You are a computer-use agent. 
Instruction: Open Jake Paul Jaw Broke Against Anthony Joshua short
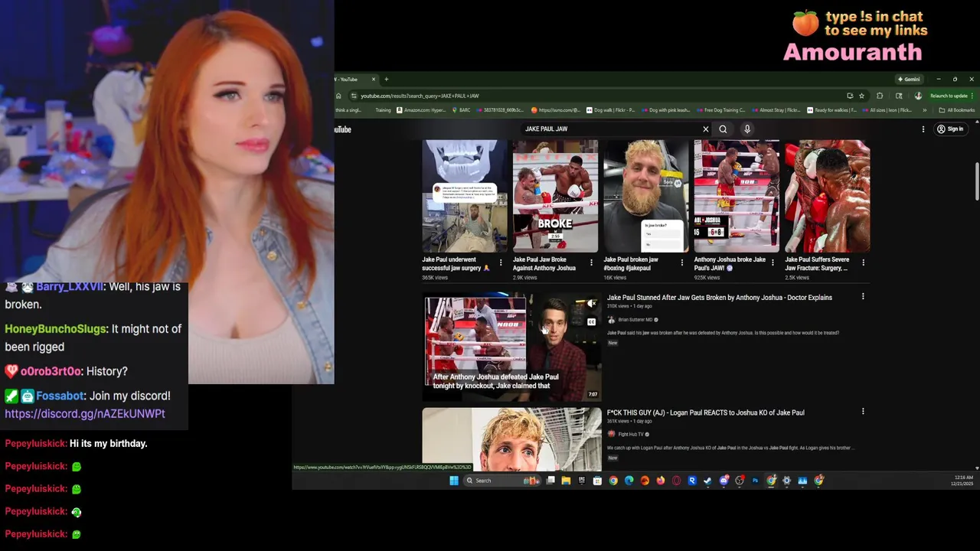point(555,197)
